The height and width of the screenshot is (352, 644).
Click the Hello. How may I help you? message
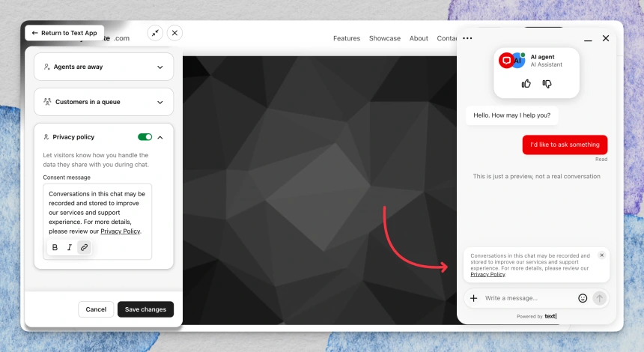point(511,115)
